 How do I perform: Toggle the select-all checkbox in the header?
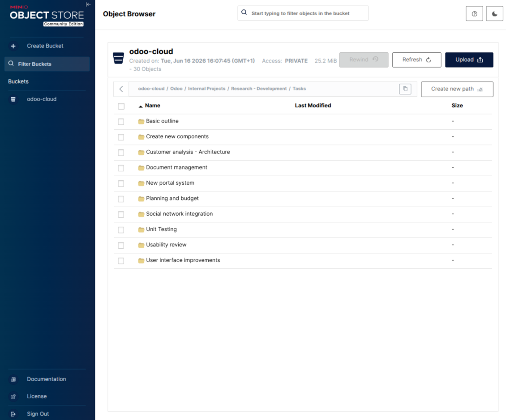(x=121, y=106)
